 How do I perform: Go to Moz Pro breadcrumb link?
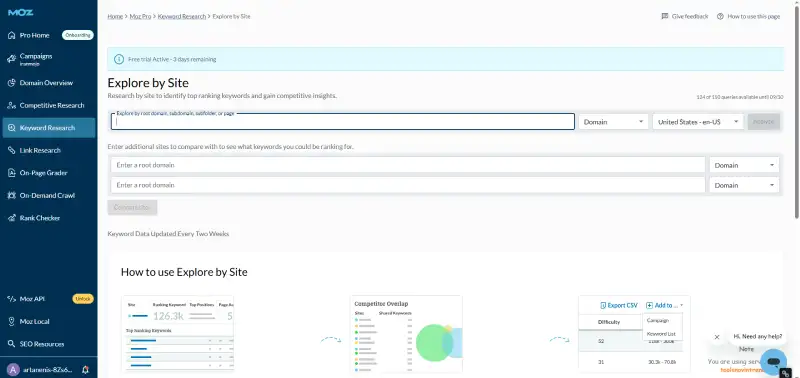(x=140, y=16)
